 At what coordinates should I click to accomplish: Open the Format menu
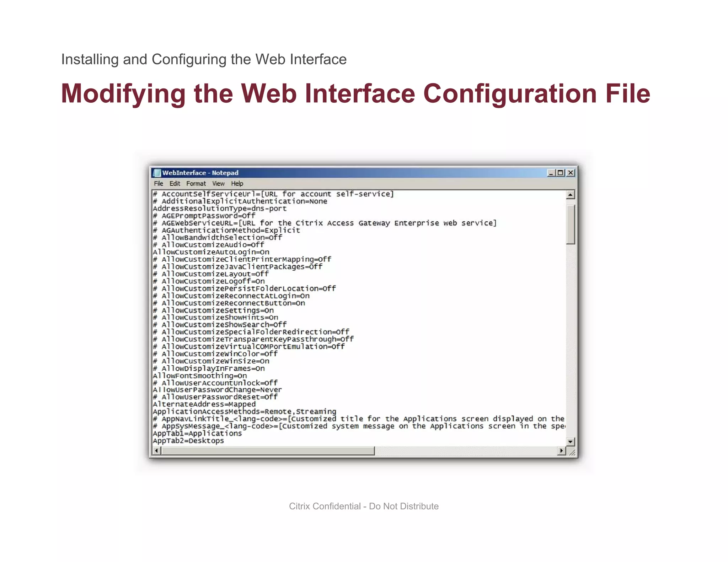click(196, 184)
